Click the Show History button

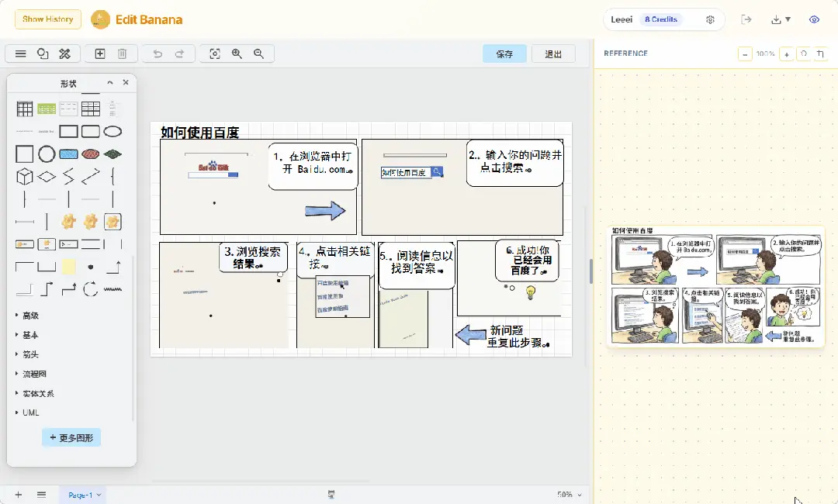(x=47, y=19)
